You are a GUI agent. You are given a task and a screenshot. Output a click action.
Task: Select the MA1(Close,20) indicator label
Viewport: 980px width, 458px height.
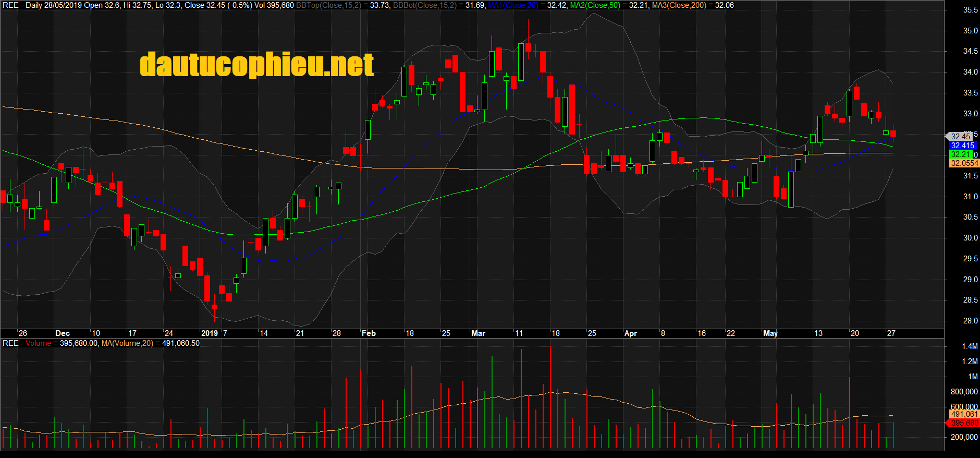[513, 5]
